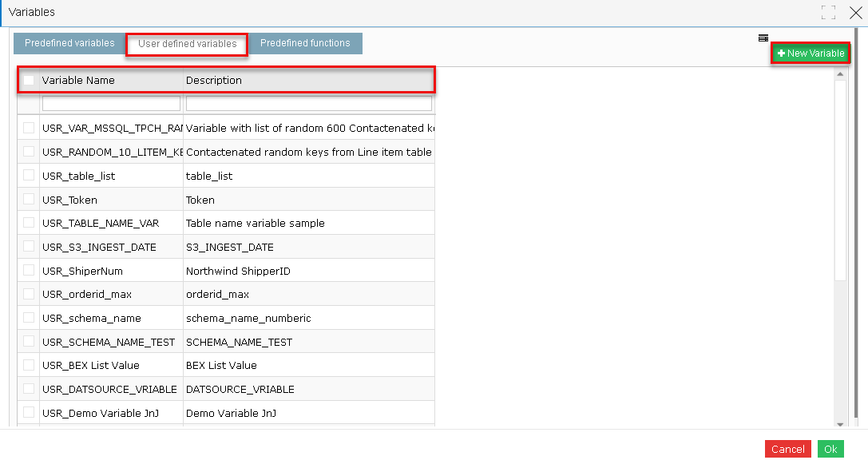868x464 pixels.
Task: Create a New Variable
Action: pos(811,53)
